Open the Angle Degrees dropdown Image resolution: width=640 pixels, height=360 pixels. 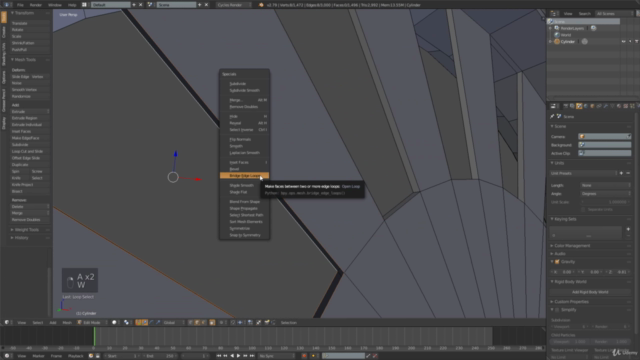(x=606, y=193)
